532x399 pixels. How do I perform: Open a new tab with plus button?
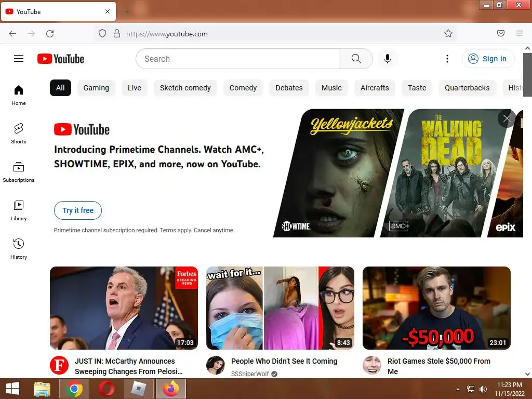pyautogui.click(x=127, y=12)
